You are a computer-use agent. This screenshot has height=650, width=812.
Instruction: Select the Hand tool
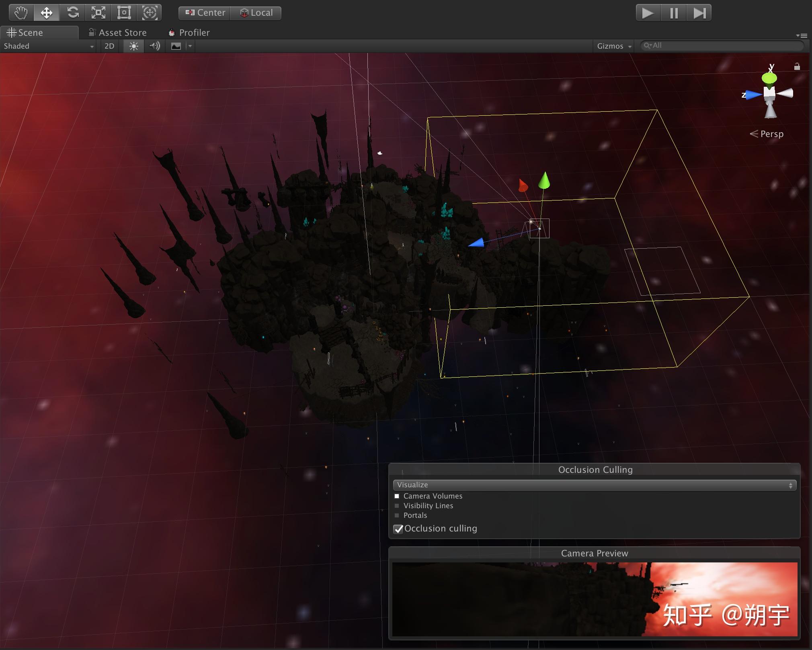point(21,13)
